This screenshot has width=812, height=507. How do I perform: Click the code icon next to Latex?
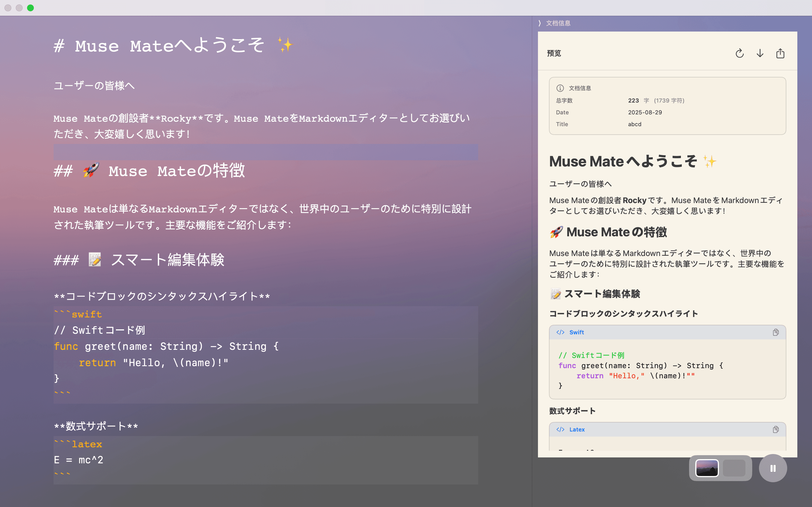[560, 430]
